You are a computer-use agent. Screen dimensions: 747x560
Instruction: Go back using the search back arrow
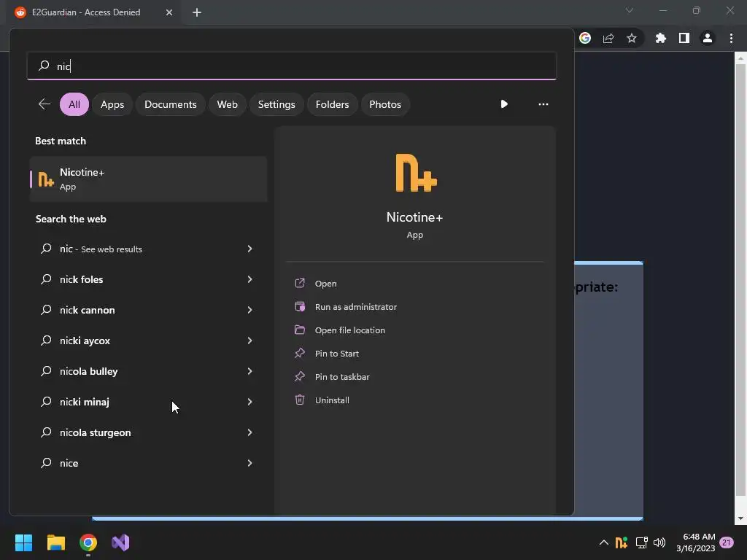click(44, 104)
